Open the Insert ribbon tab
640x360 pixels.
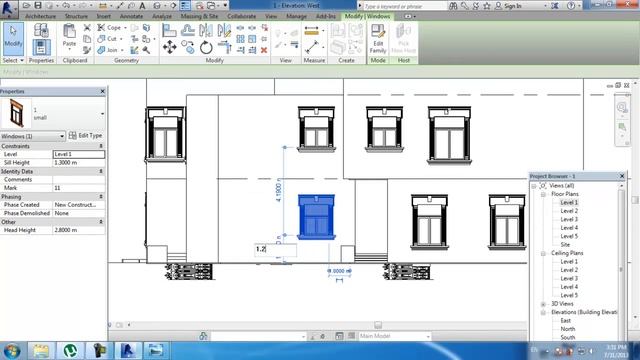[x=104, y=16]
